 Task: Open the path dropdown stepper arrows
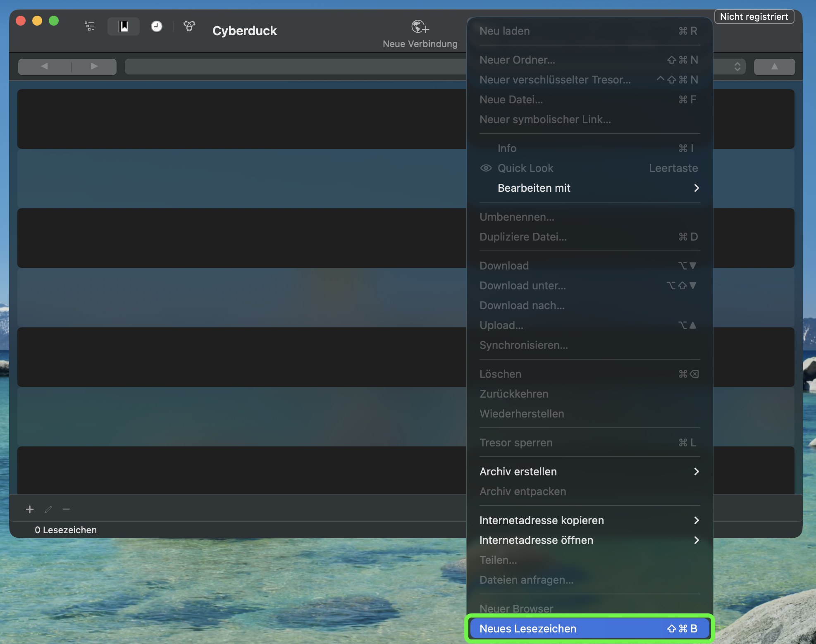(737, 67)
